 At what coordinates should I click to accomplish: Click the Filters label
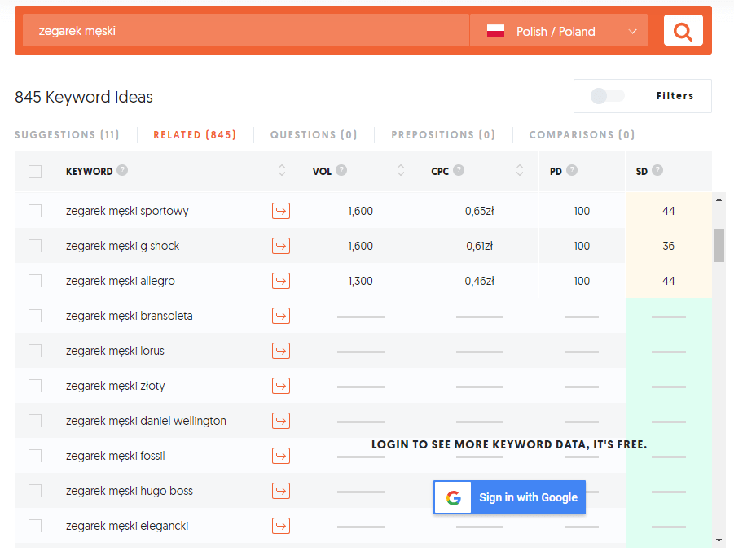pyautogui.click(x=675, y=95)
